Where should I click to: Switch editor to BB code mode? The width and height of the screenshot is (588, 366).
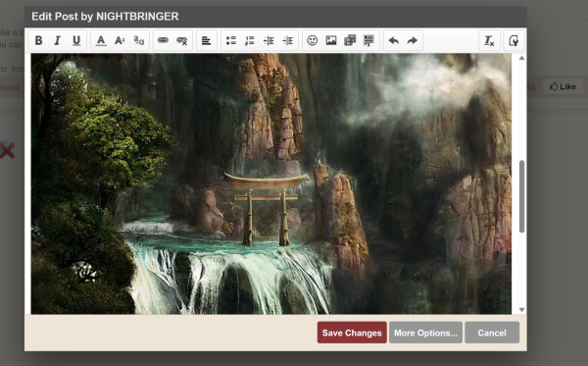point(514,40)
